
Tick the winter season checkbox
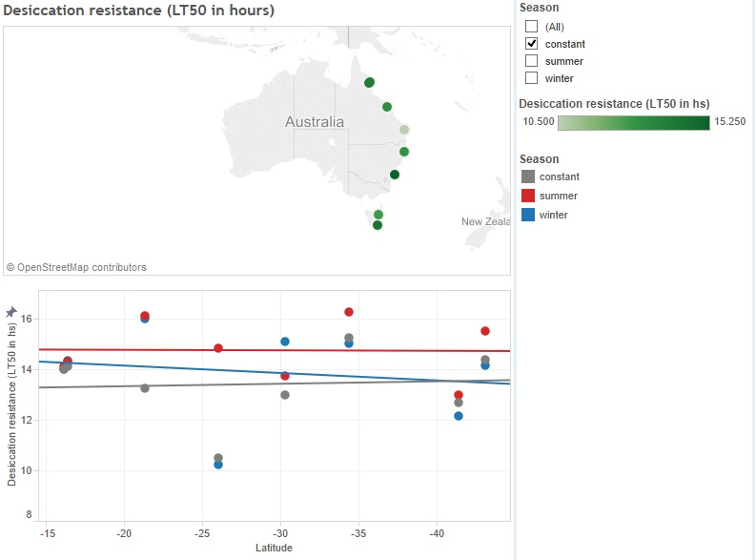[x=532, y=78]
